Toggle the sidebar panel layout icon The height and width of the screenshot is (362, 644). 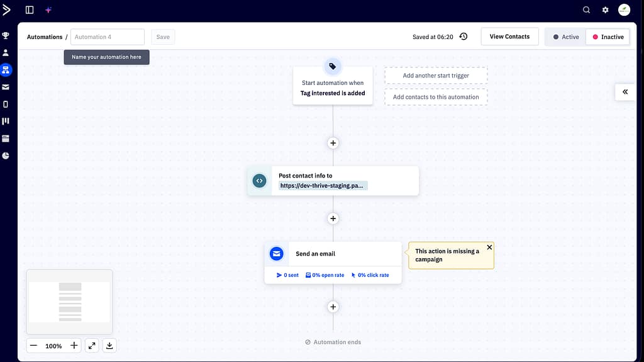(x=30, y=10)
